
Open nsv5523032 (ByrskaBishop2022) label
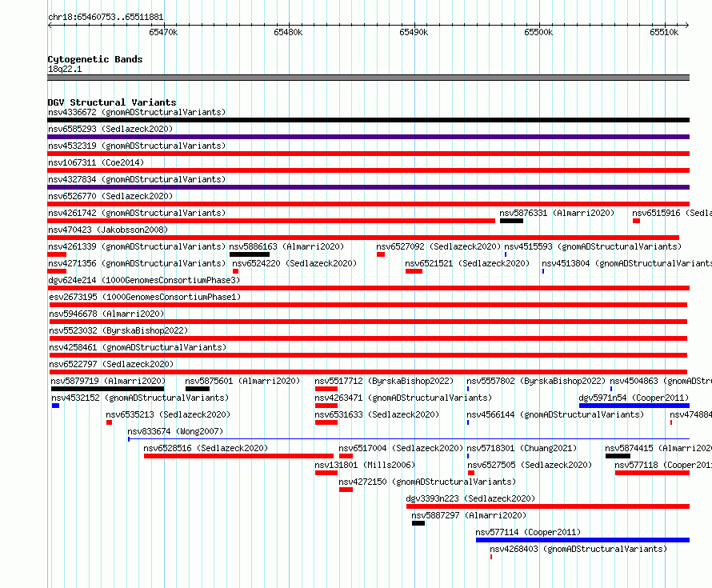point(118,330)
